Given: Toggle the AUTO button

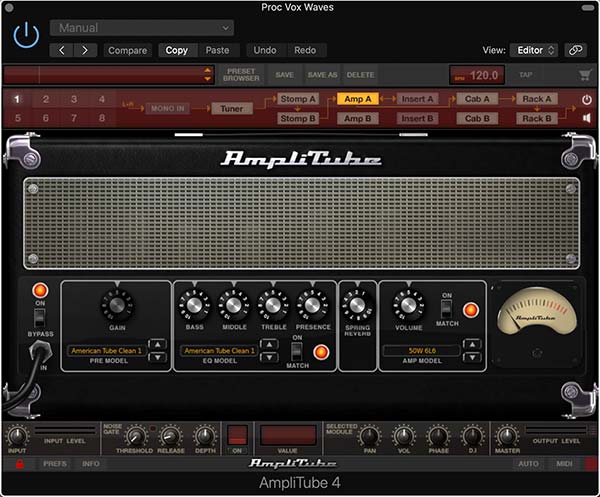Looking at the screenshot, I should pos(528,464).
